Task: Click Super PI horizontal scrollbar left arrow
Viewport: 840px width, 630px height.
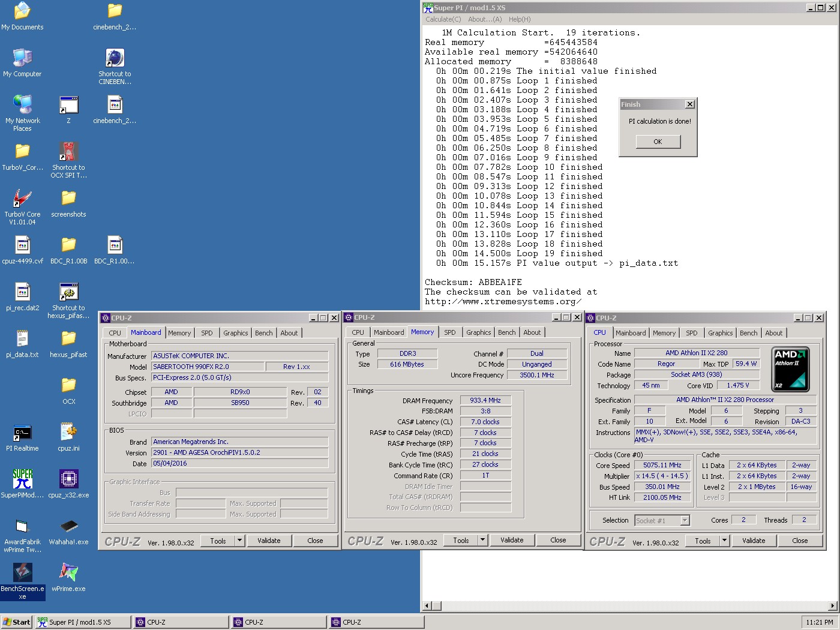Action: [x=427, y=606]
